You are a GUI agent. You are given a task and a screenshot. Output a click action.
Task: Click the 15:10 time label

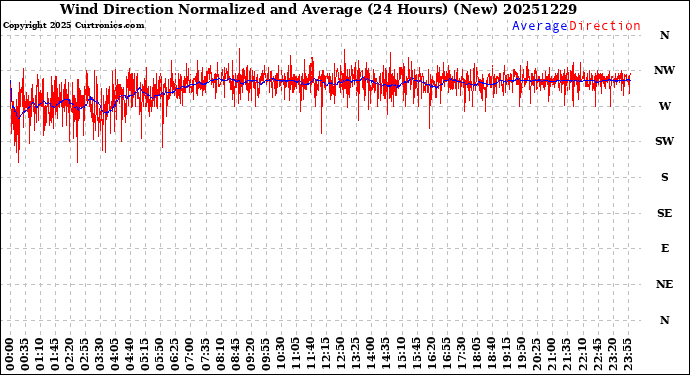(x=401, y=354)
